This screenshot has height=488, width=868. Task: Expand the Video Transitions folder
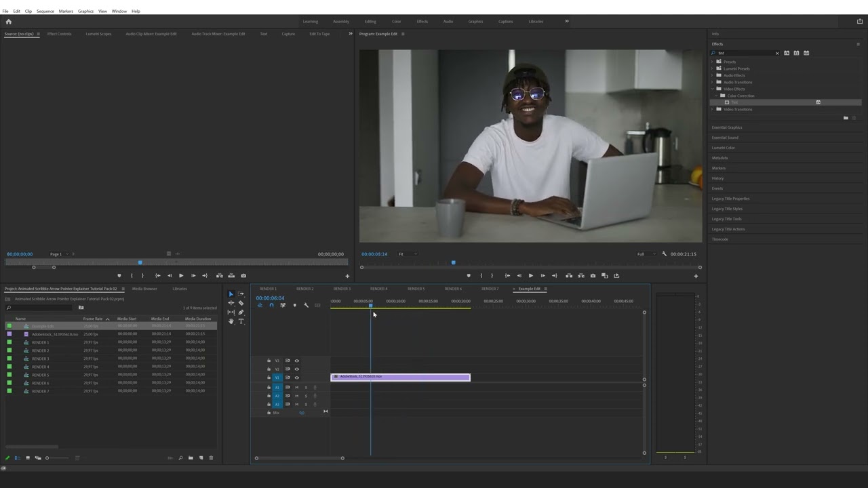point(712,109)
